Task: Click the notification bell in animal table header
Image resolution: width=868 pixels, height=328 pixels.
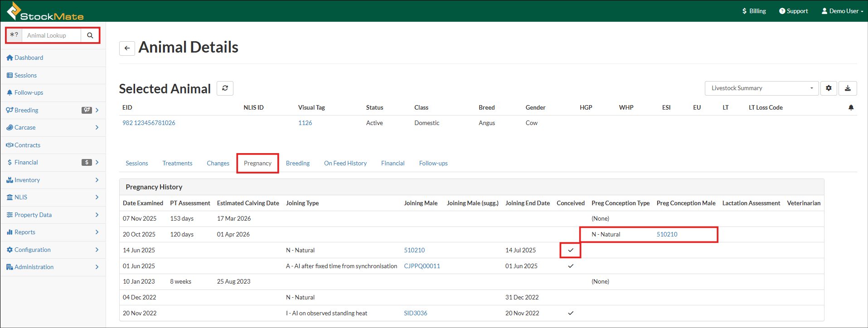Action: click(x=851, y=108)
